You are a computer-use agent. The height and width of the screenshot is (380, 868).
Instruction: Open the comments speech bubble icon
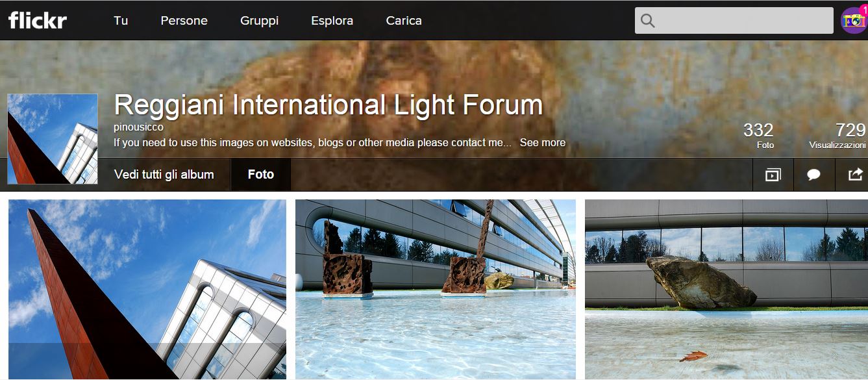tap(813, 175)
